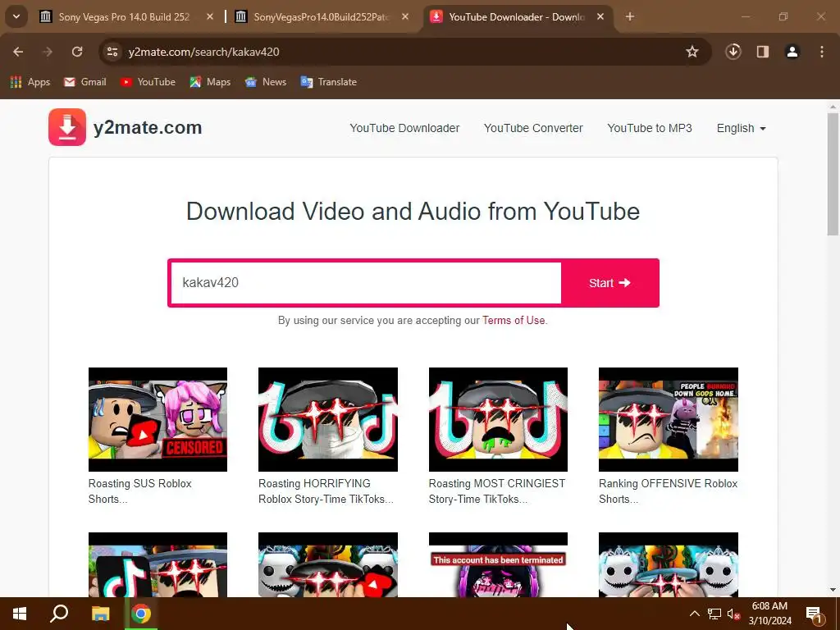Open the News bookmark
Viewport: 840px width, 630px height.
coord(266,82)
